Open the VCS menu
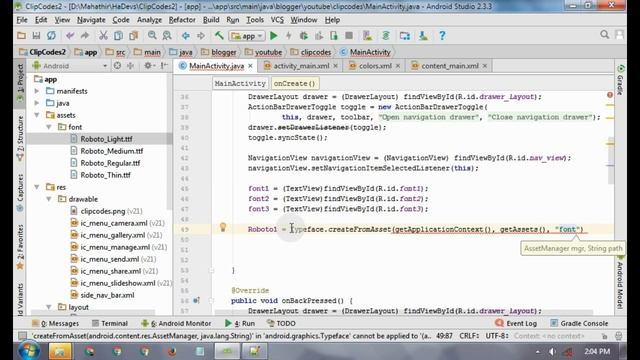 point(277,20)
